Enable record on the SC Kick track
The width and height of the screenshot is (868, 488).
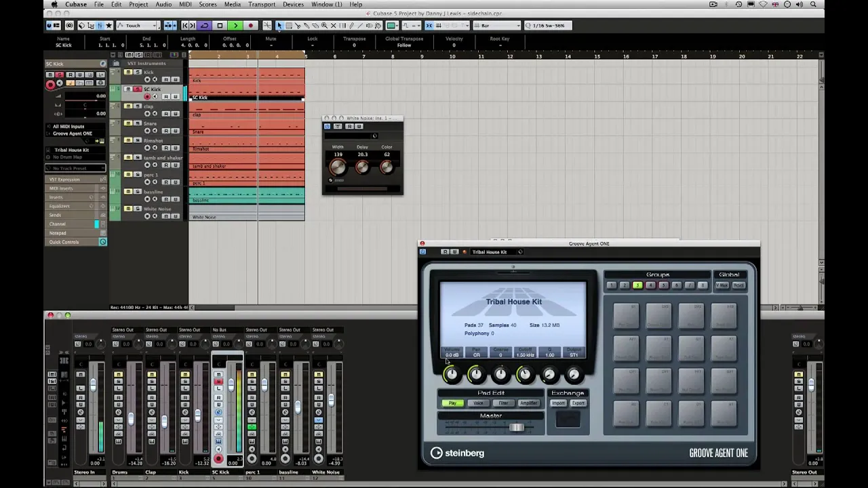tap(147, 97)
